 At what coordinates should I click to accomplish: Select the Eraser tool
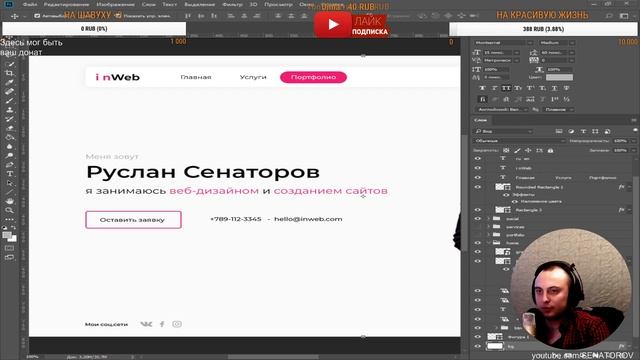[x=9, y=128]
